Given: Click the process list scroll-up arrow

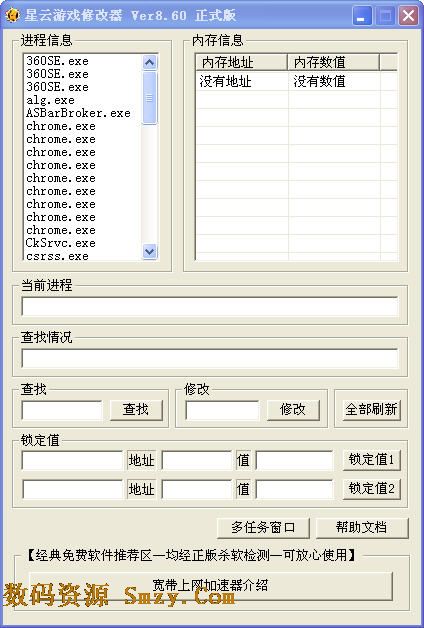Looking at the screenshot, I should coord(150,62).
